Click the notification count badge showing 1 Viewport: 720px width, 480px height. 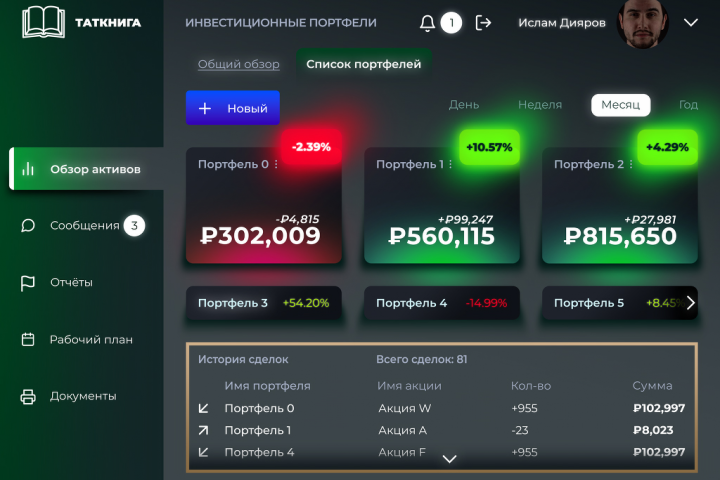(x=451, y=23)
